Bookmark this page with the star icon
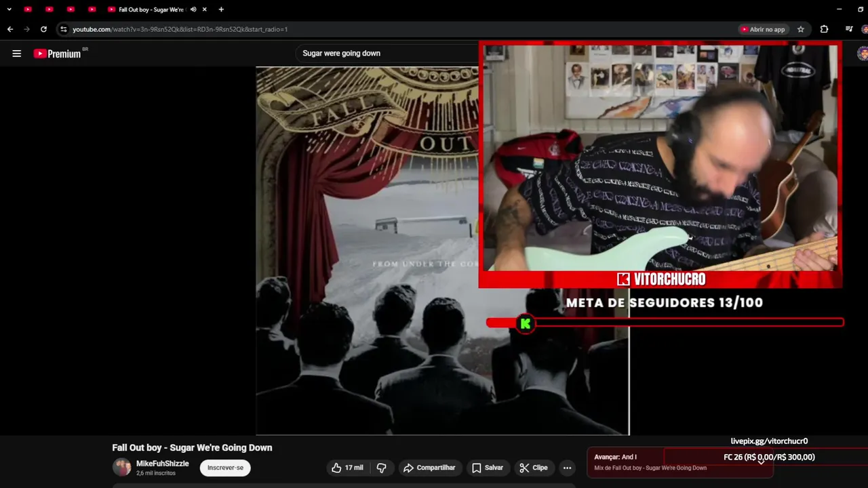The height and width of the screenshot is (488, 868). point(801,29)
